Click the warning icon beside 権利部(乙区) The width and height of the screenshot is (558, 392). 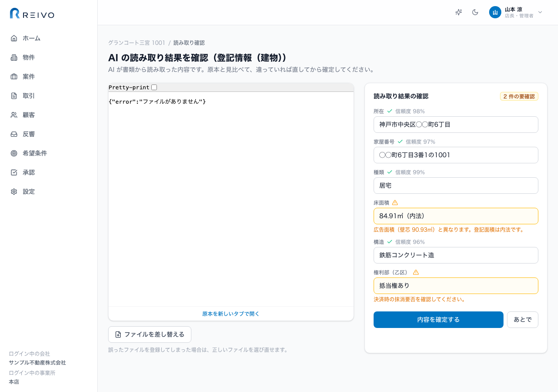416,272
